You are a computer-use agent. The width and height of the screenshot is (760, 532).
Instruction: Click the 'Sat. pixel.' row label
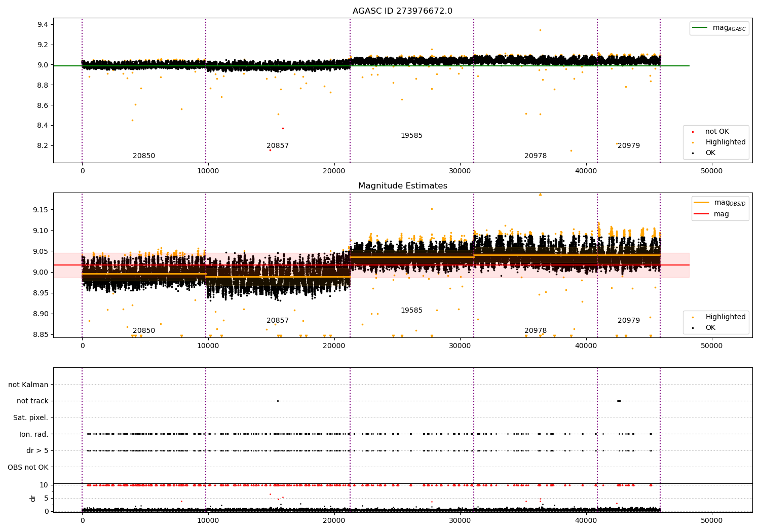[31, 417]
